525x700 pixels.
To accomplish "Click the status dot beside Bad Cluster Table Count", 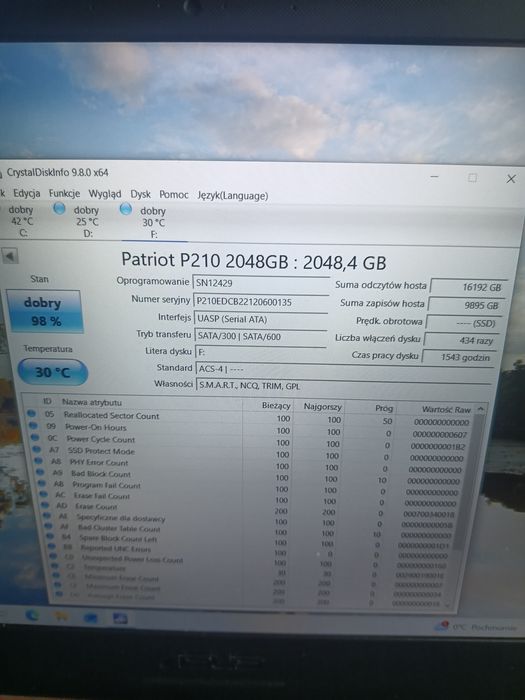I will click(49, 526).
